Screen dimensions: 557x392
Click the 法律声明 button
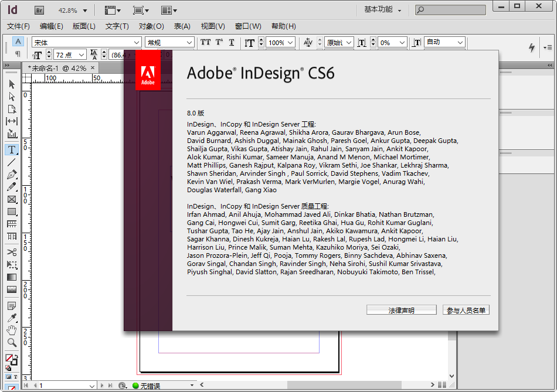(401, 310)
